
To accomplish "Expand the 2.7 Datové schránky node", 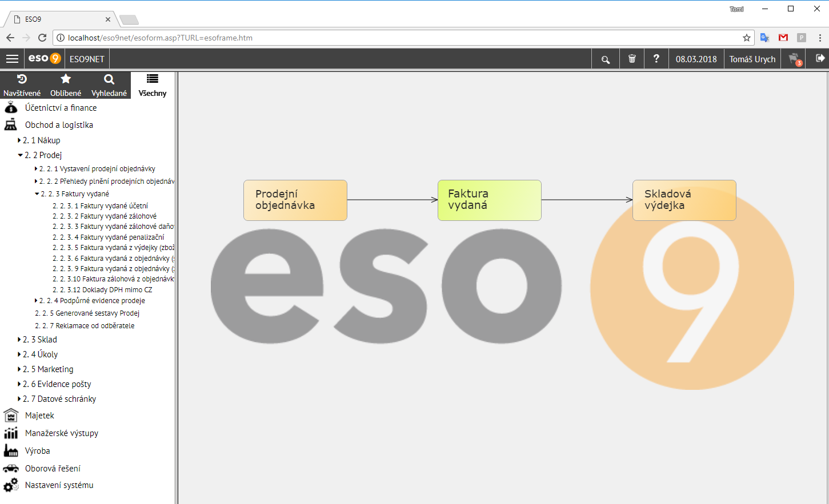I will coord(19,399).
